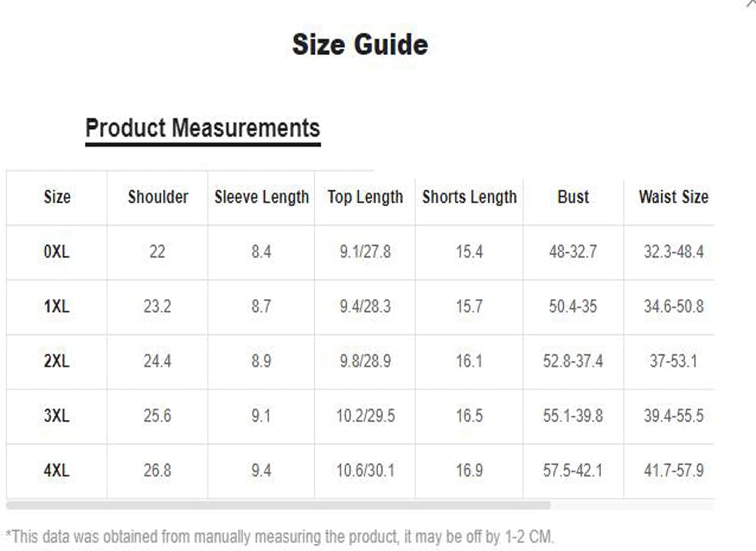
Task: Click the Shoulder column header
Action: click(158, 197)
